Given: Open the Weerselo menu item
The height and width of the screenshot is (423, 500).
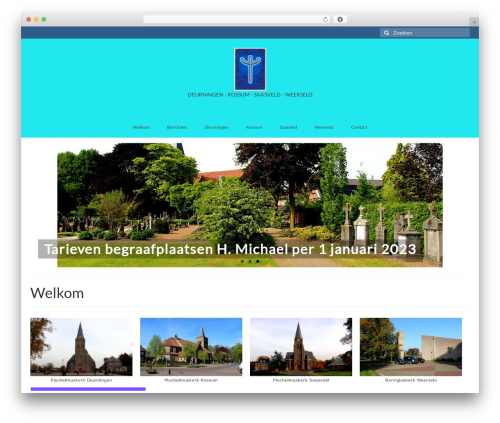Looking at the screenshot, I should coord(324,127).
